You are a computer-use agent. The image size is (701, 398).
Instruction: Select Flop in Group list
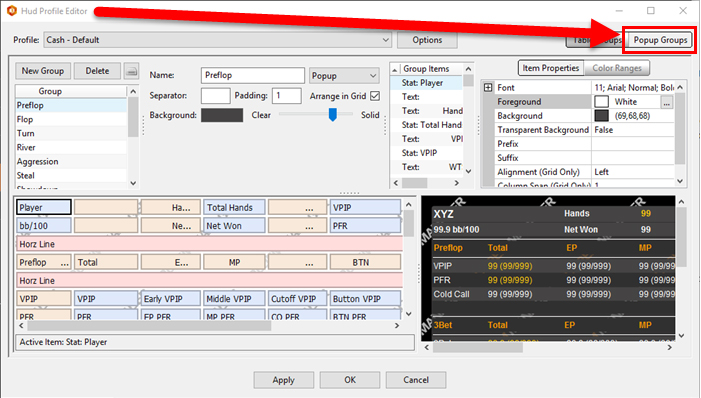click(x=72, y=119)
